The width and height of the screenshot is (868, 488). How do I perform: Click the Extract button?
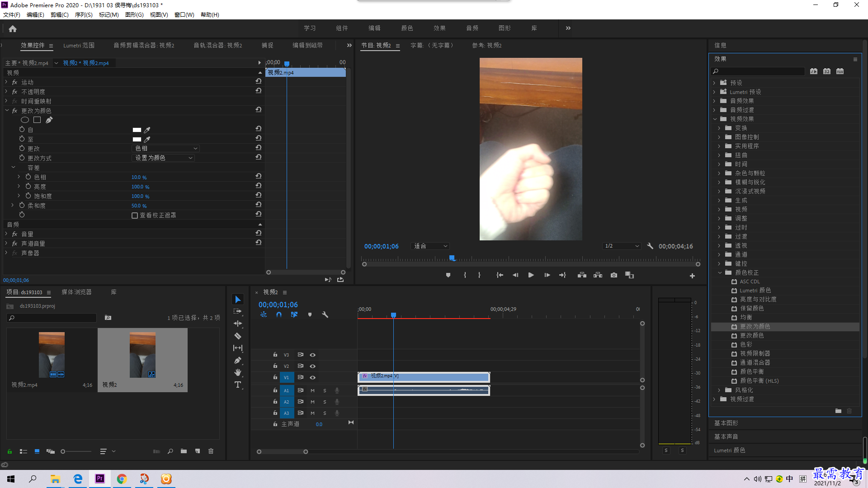(x=598, y=275)
